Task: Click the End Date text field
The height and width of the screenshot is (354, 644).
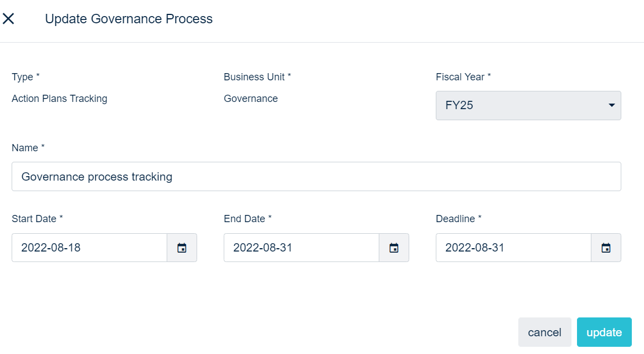Action: pyautogui.click(x=301, y=248)
